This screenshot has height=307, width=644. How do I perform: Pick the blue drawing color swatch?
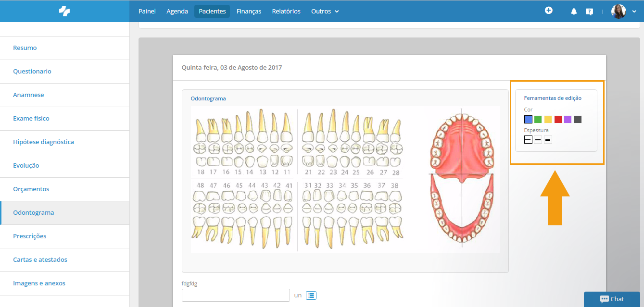tap(528, 119)
